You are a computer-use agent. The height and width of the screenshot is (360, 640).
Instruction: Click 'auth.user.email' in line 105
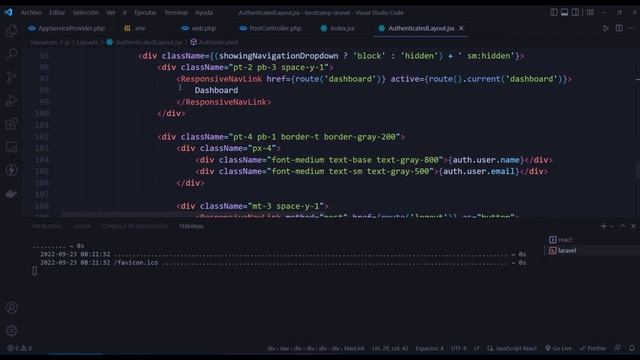click(x=479, y=171)
